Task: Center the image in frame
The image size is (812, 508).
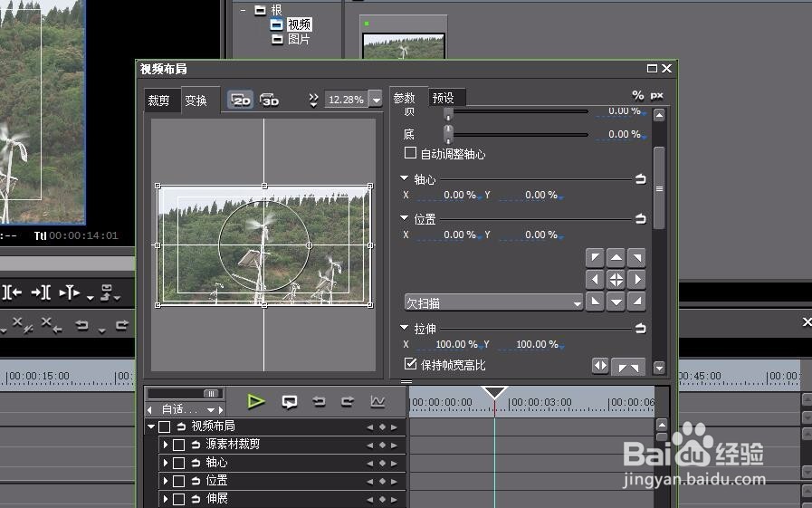Action: click(616, 280)
